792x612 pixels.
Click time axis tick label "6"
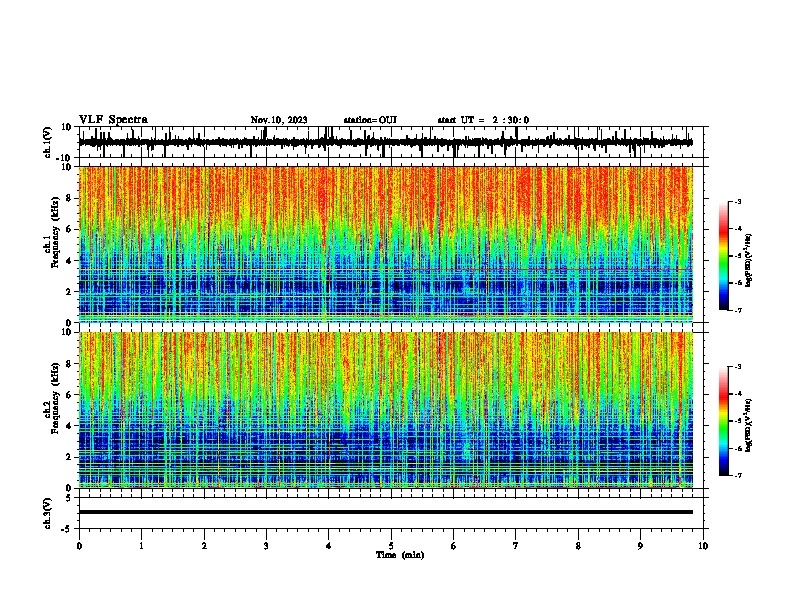(x=454, y=546)
